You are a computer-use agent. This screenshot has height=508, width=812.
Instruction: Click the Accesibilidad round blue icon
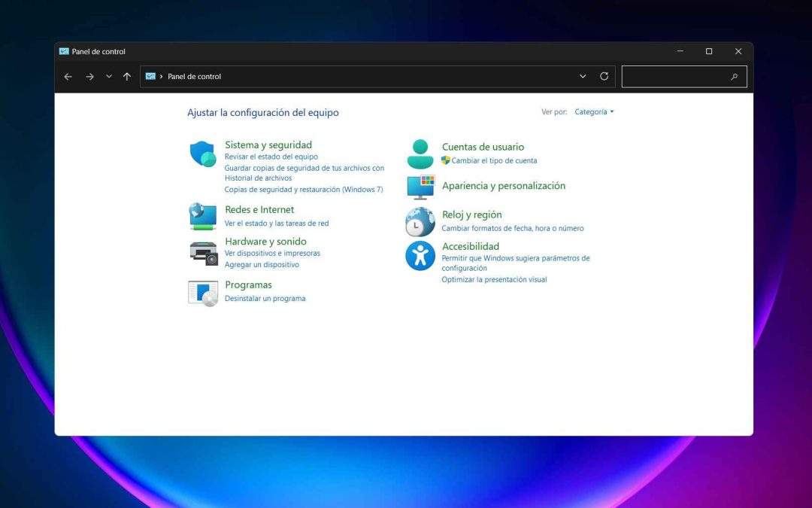coord(420,256)
